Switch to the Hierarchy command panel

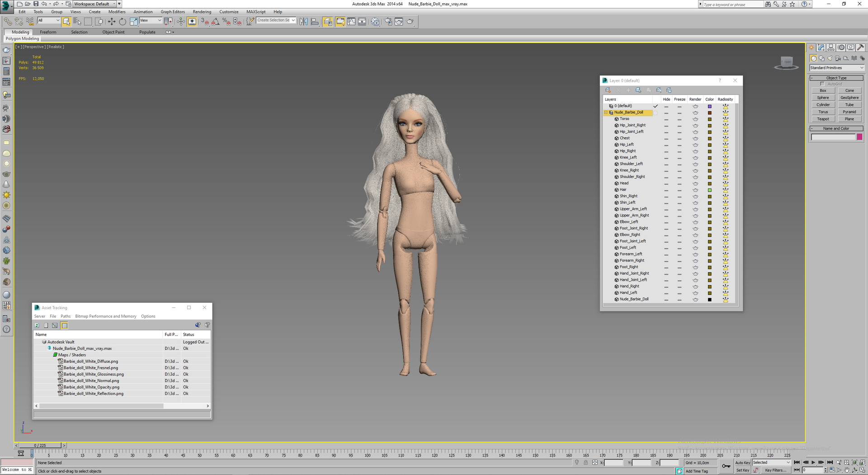pyautogui.click(x=831, y=47)
